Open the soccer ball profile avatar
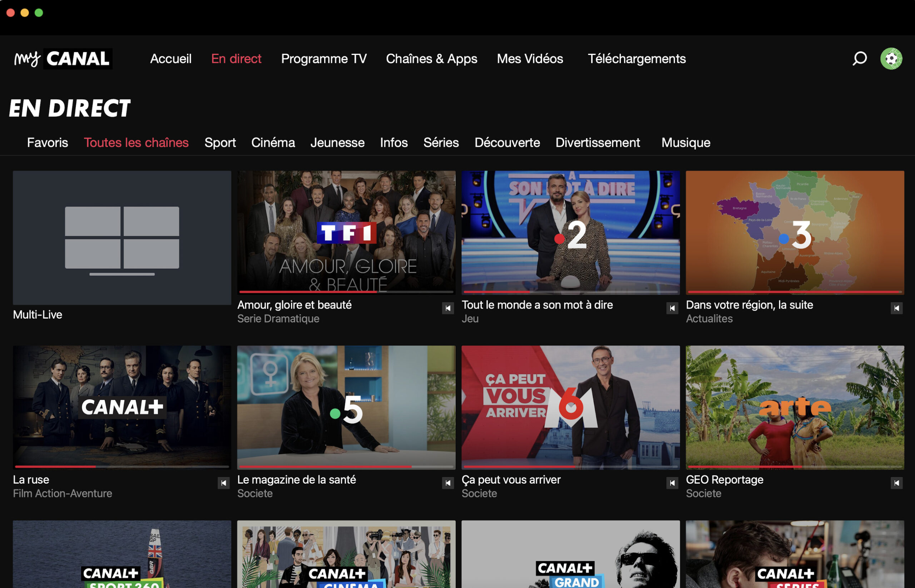 pos(891,59)
